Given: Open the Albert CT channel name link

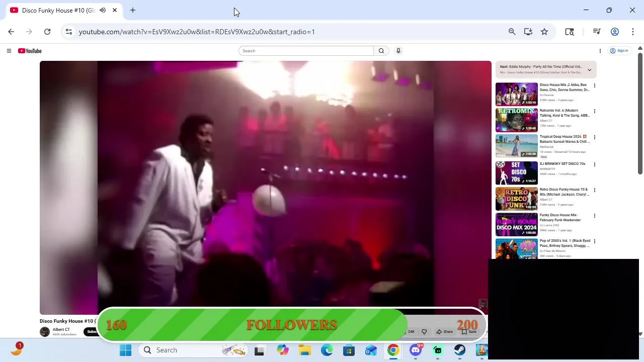Looking at the screenshot, I should (61, 330).
